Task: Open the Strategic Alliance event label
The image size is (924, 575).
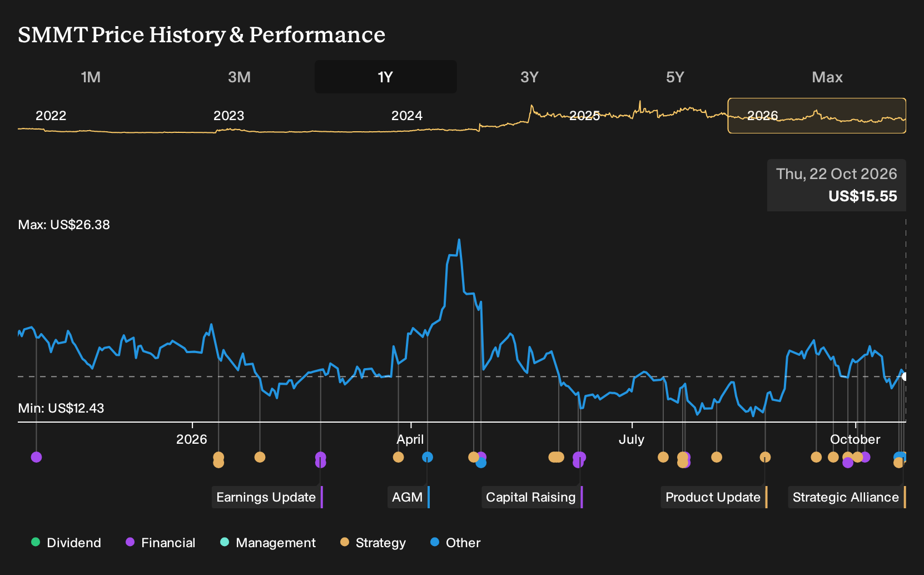Action: (x=847, y=497)
